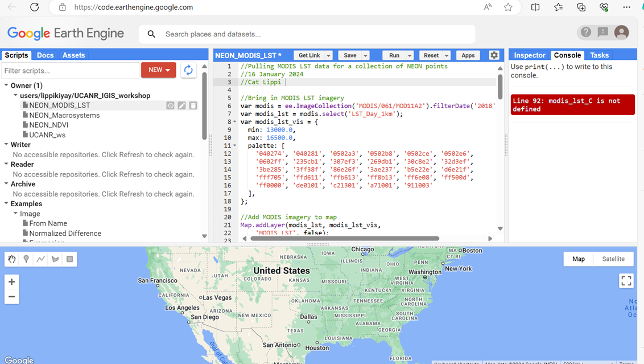
Task: Switch map to Satellite view
Action: pyautogui.click(x=613, y=259)
